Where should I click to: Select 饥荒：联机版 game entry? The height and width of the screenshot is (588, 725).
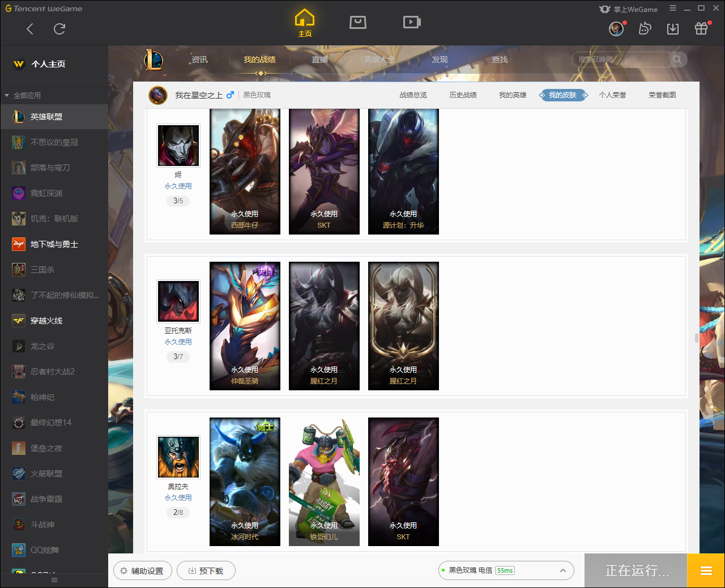54,219
